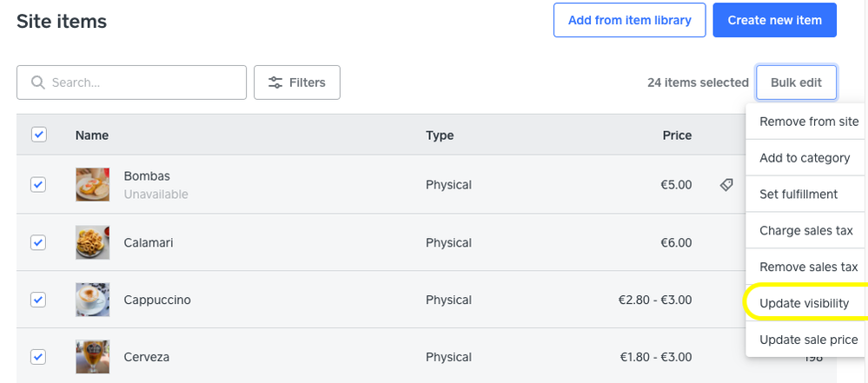This screenshot has width=868, height=383.
Task: Uncheck the Cerveza row checkbox
Action: point(38,357)
